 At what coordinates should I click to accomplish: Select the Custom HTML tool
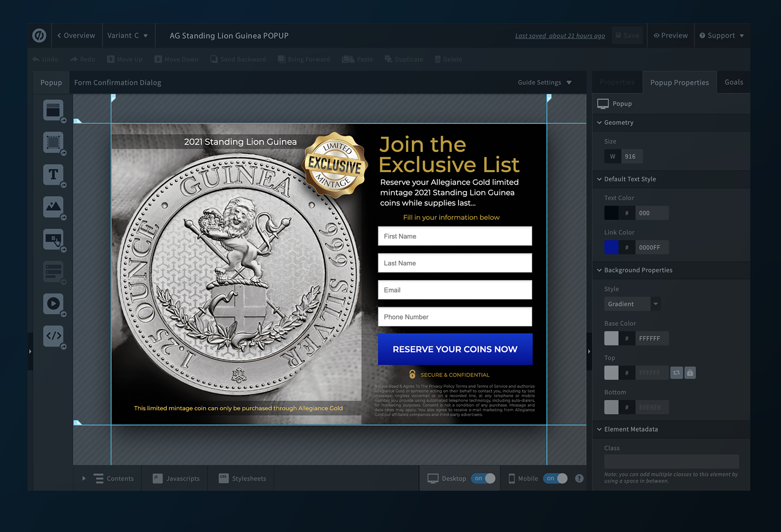53,336
